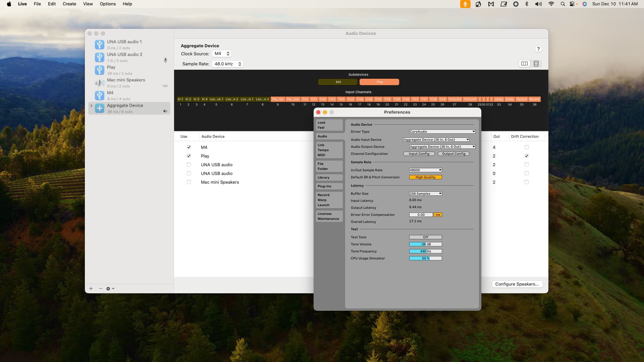The image size is (644, 362).
Task: Expand the Aggregate Device disclosure arrow
Action: click(91, 106)
